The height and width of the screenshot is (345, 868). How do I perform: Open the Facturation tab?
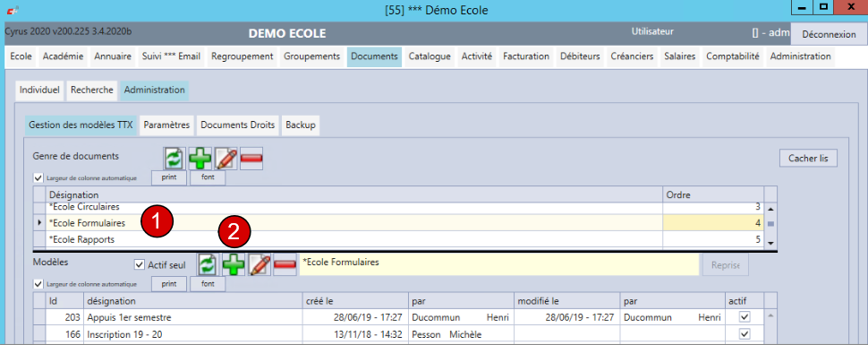point(526,56)
